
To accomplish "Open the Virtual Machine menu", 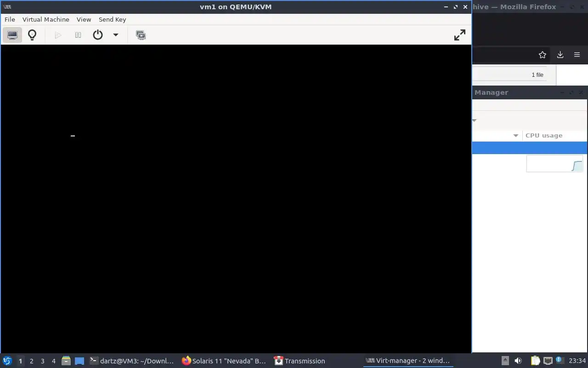I will [46, 19].
